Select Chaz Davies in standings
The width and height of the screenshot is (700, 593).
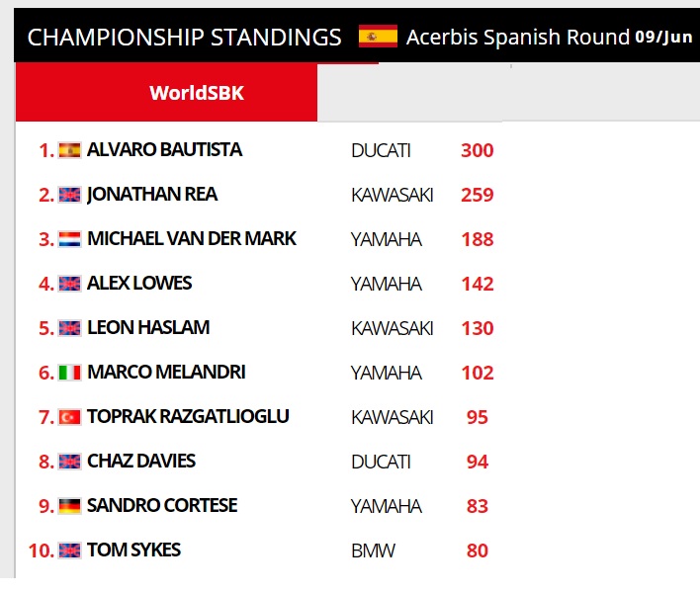(x=141, y=461)
